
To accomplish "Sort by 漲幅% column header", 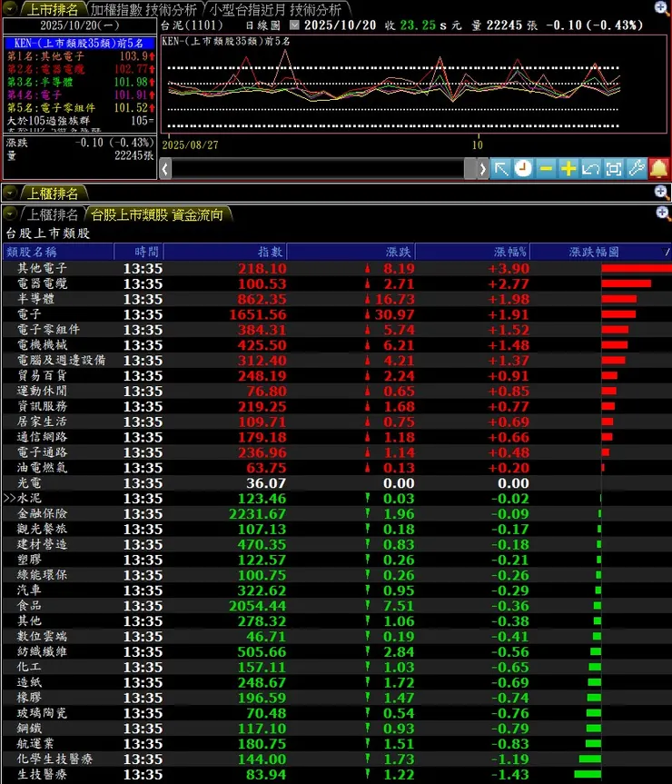I will tap(472, 252).
